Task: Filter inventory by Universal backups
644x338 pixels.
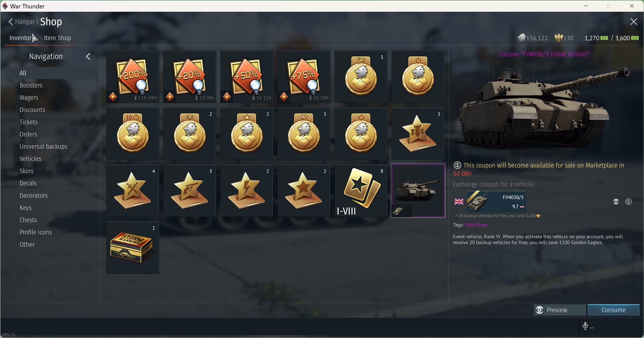Action: [43, 147]
